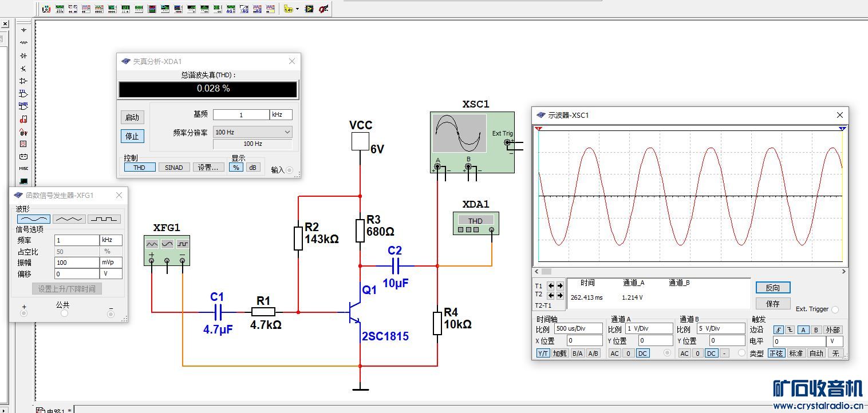Open the basic resistor component group
The image size is (868, 413).
click(23, 42)
